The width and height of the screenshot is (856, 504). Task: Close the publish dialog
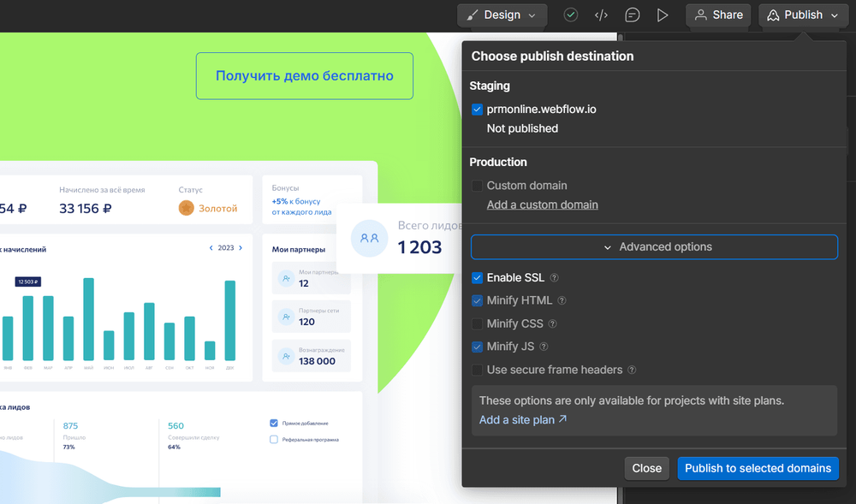646,468
